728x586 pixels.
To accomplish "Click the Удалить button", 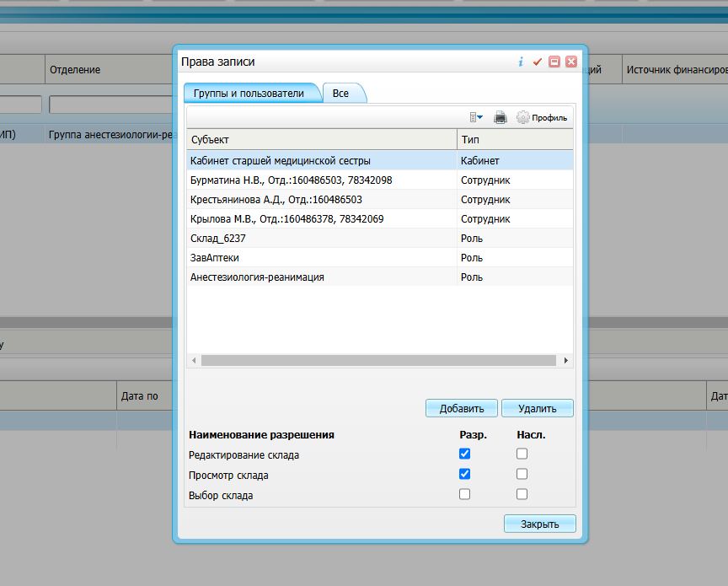I will pyautogui.click(x=537, y=409).
